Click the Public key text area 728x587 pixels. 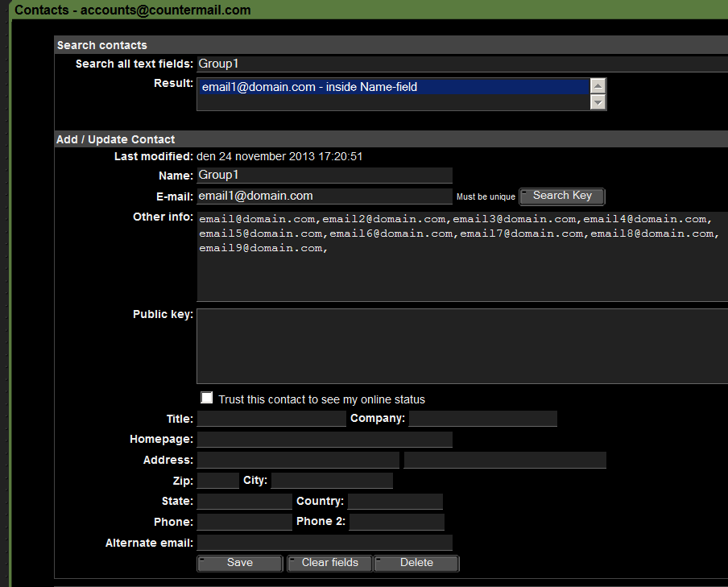point(462,346)
